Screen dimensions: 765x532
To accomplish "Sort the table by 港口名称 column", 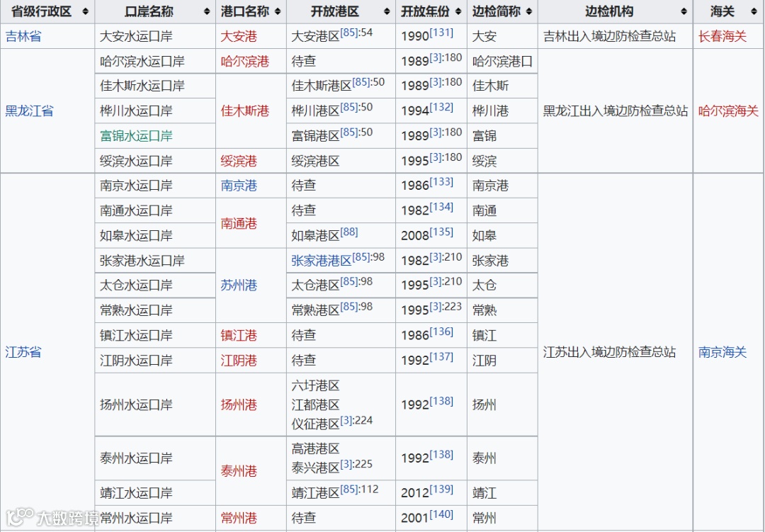I will (x=276, y=11).
